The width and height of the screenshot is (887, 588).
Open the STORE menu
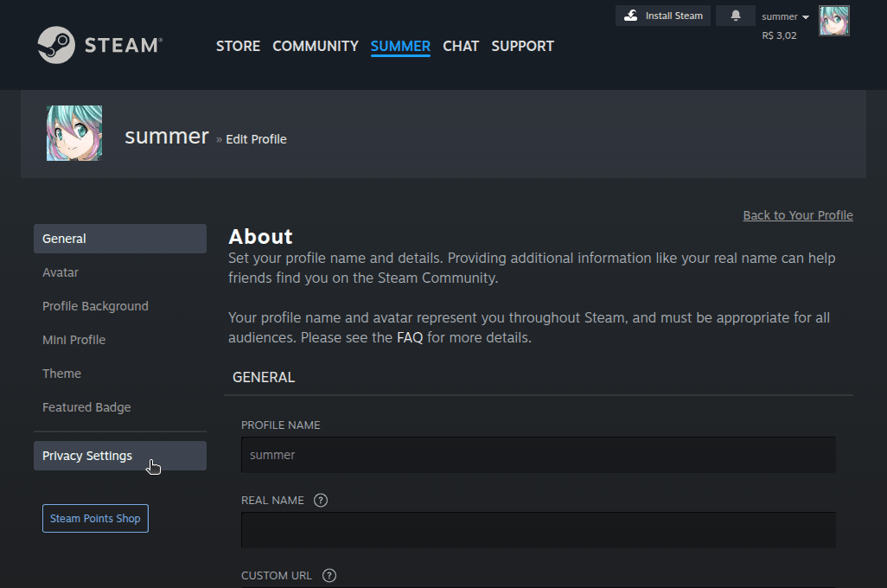[238, 47]
